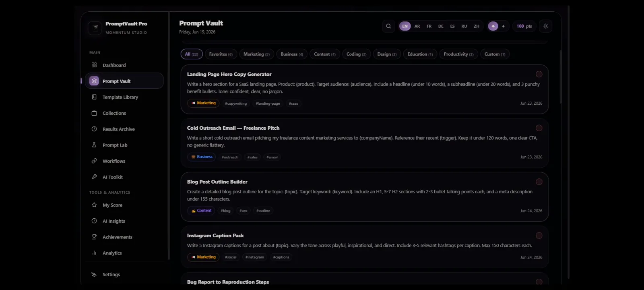644x290 pixels.
Task: Filter by Education (1) category
Action: pyautogui.click(x=420, y=54)
